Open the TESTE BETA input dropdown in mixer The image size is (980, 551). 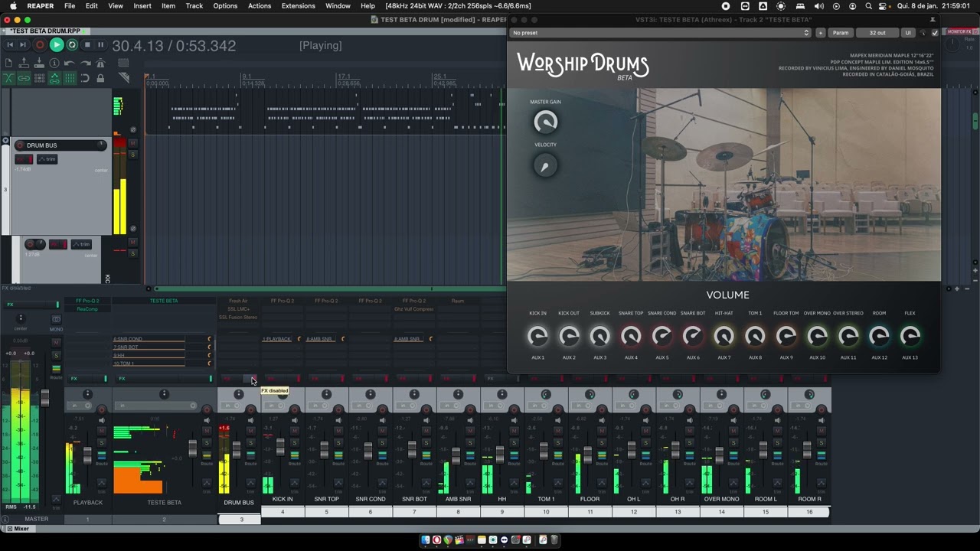tap(156, 406)
